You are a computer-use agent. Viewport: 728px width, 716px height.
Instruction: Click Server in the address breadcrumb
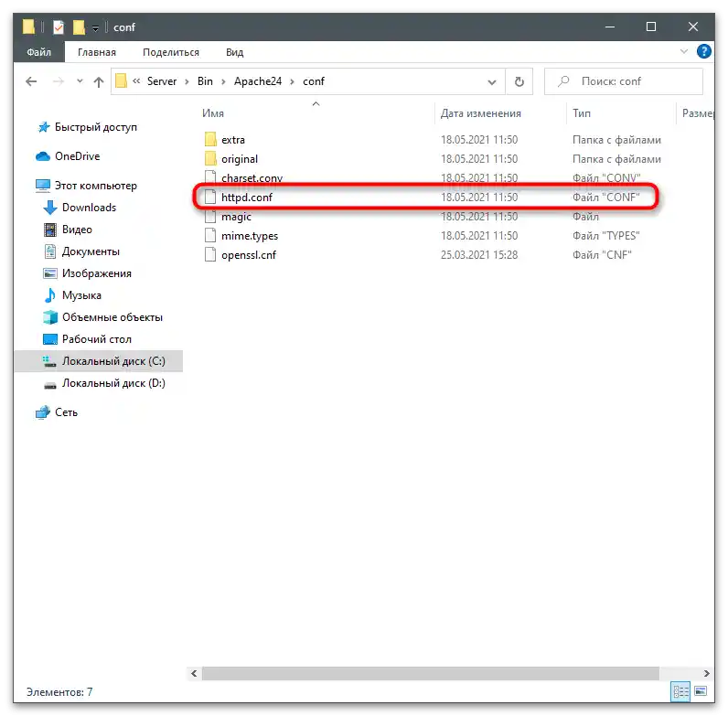point(162,81)
